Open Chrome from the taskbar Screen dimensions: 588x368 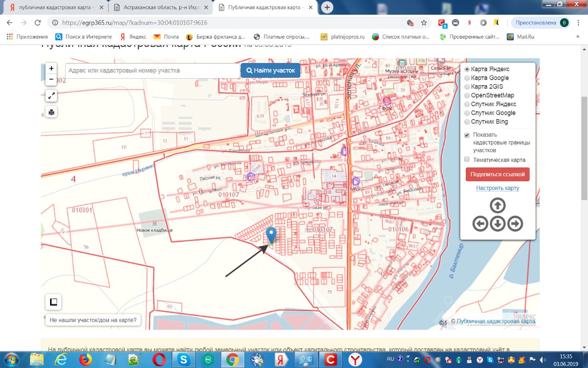[232, 359]
